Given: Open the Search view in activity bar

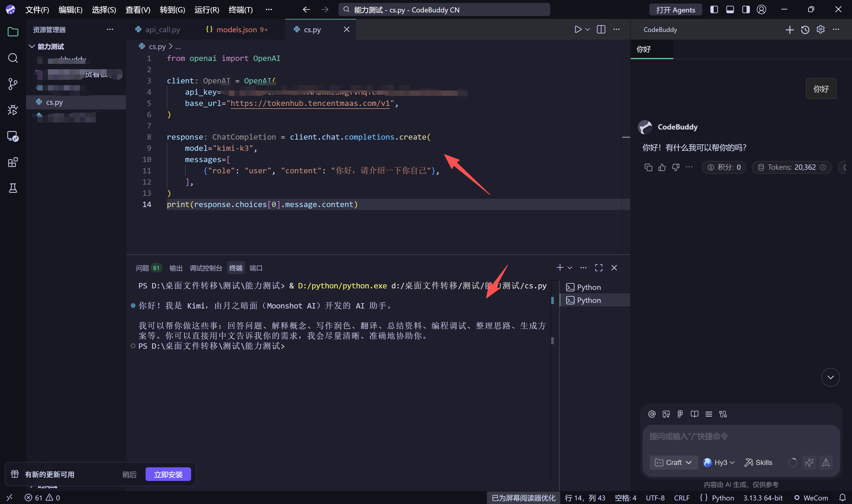Looking at the screenshot, I should 13,58.
